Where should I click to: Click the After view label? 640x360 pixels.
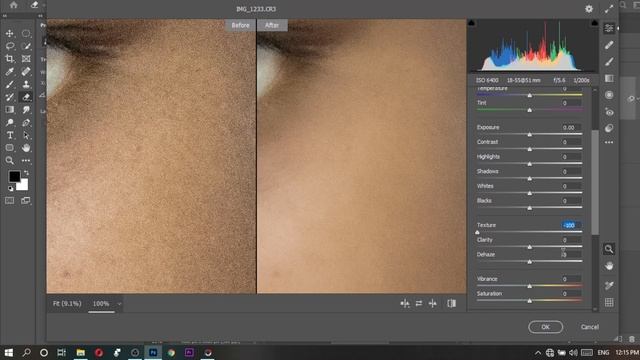pos(272,25)
